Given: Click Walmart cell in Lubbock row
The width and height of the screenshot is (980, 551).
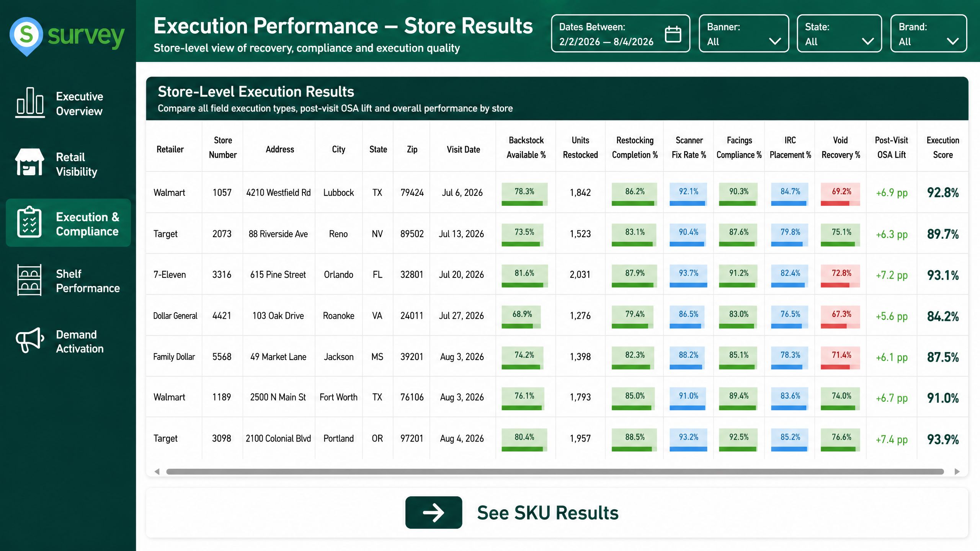Looking at the screenshot, I should click(169, 192).
